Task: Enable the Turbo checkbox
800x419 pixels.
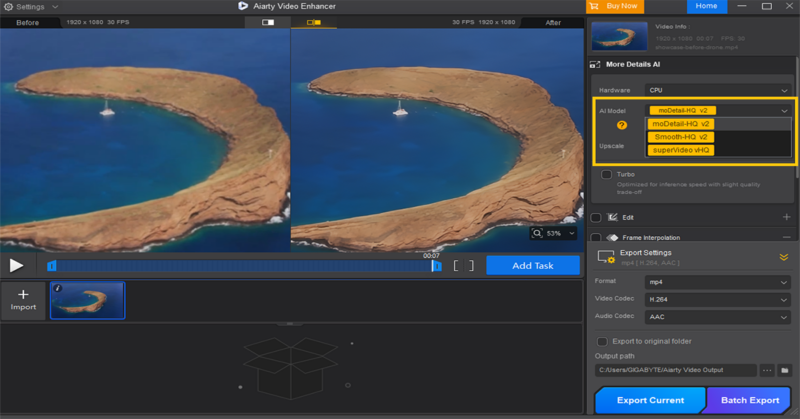Action: pyautogui.click(x=606, y=174)
